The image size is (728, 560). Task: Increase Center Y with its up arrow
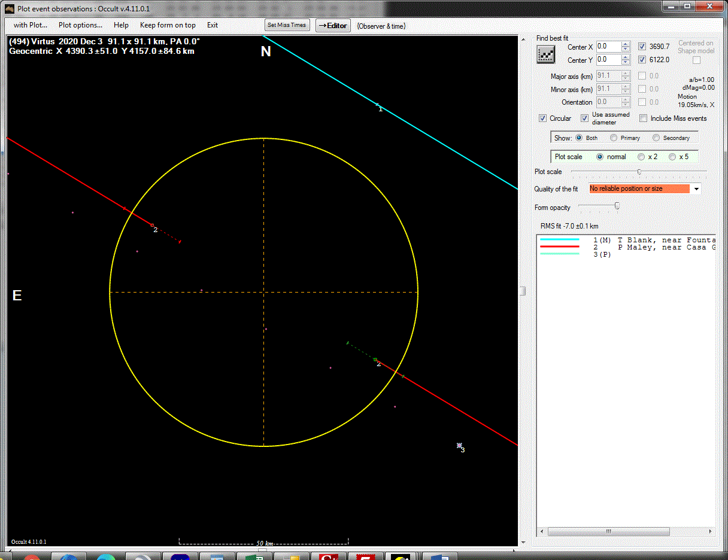point(626,57)
